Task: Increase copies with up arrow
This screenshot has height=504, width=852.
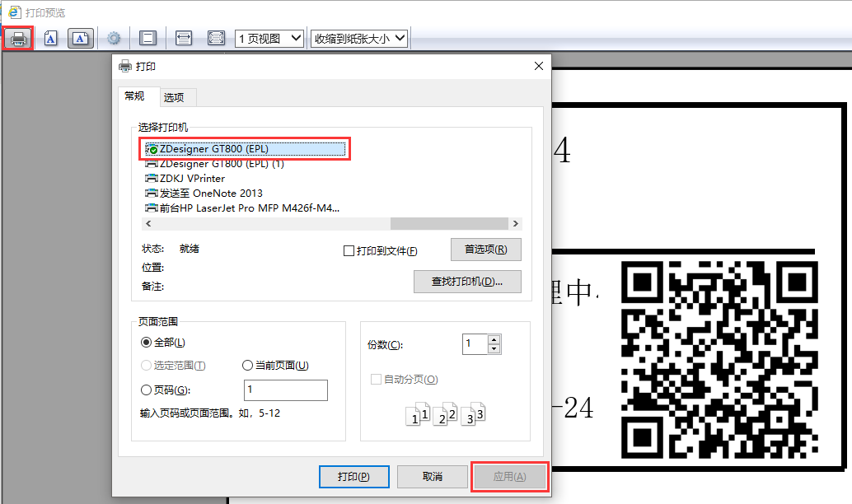Action: point(494,339)
